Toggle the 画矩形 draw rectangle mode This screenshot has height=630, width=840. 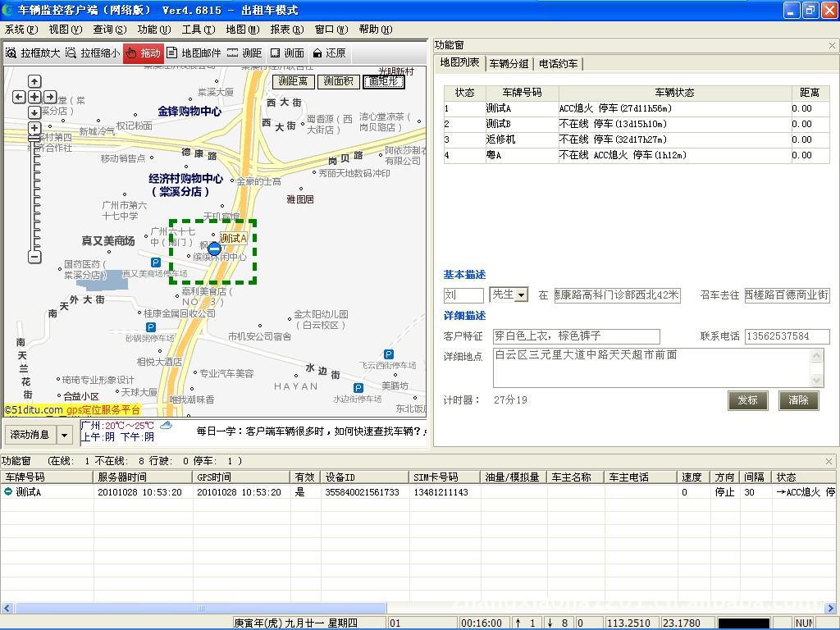383,82
